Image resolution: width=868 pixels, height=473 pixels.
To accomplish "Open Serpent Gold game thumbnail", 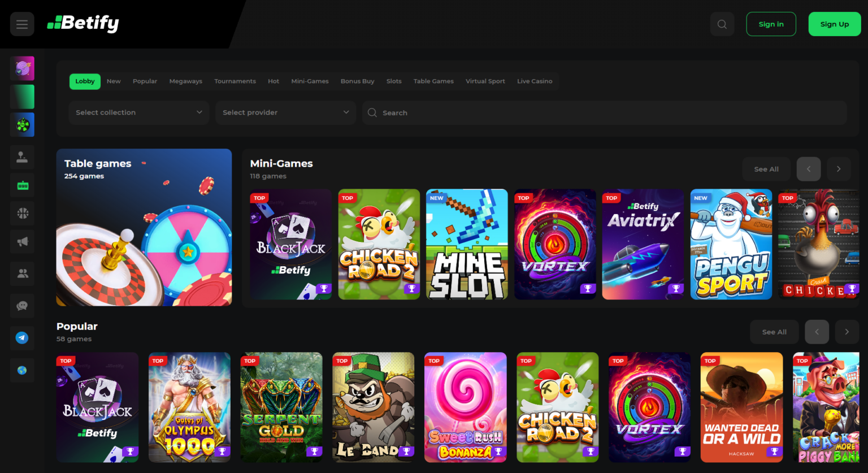I will [281, 407].
